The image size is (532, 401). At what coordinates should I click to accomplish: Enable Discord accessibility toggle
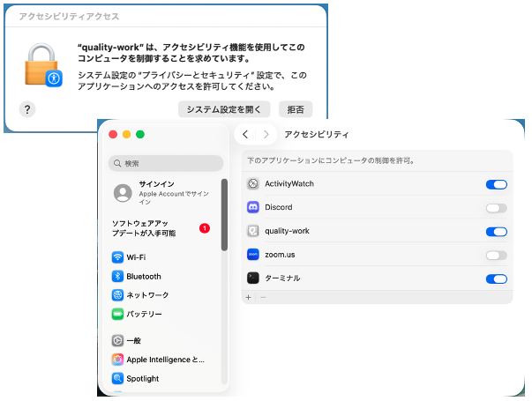496,208
